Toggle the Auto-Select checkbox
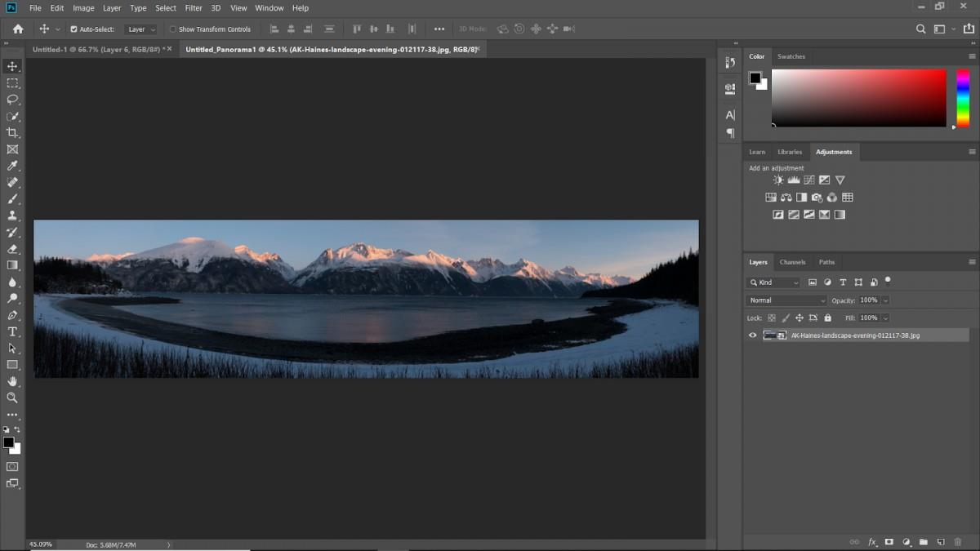 [74, 29]
